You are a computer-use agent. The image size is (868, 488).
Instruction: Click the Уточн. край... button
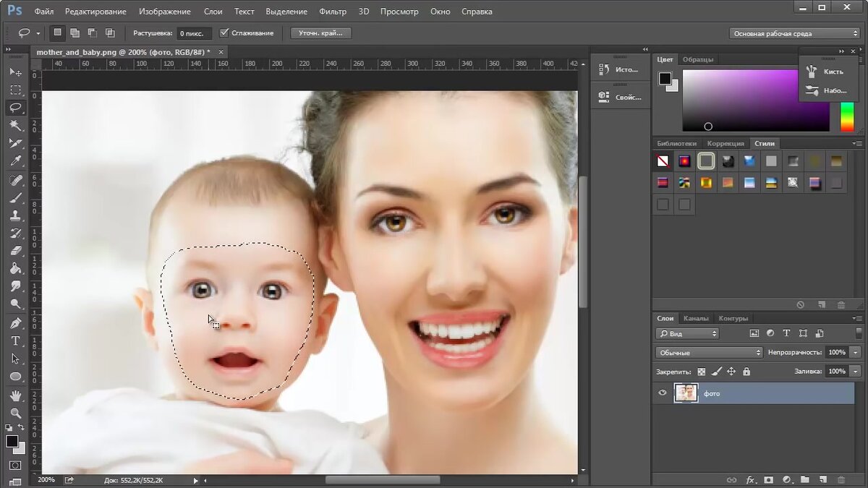coord(320,33)
